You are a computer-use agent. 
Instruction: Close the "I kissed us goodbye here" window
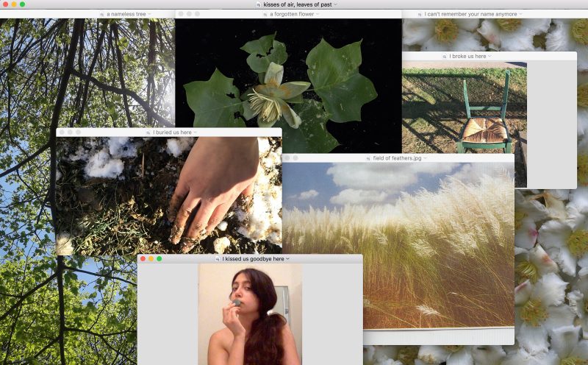pos(143,259)
